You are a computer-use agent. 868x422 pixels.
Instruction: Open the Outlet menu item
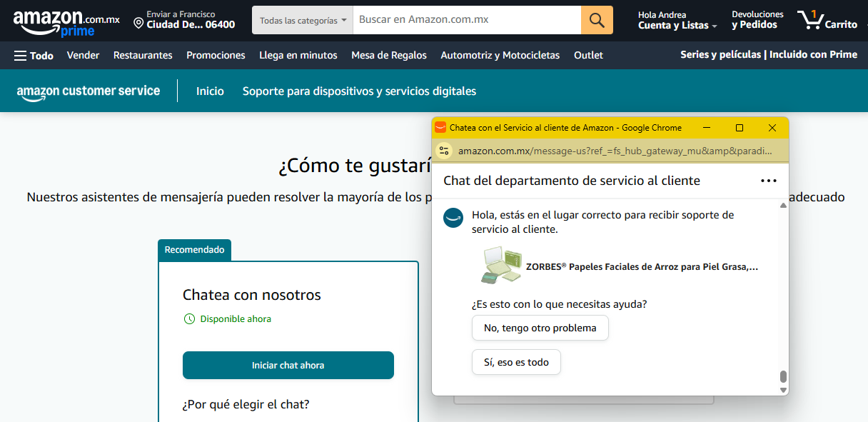(x=588, y=55)
